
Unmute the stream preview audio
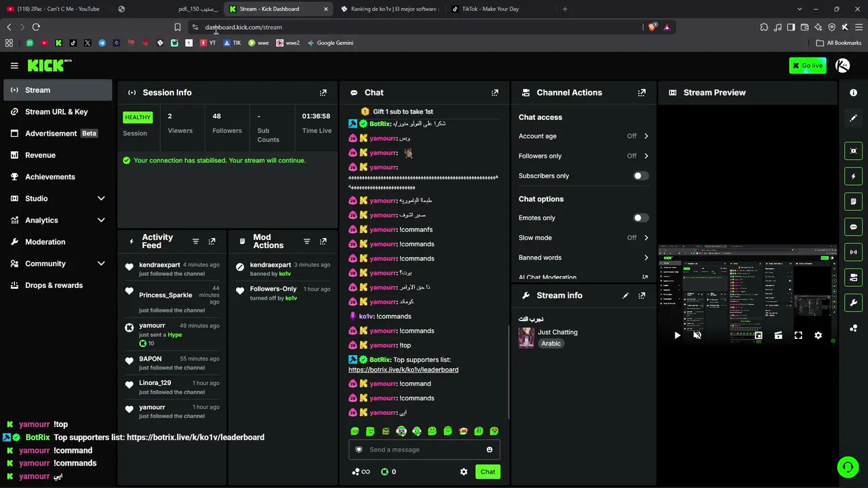click(697, 335)
